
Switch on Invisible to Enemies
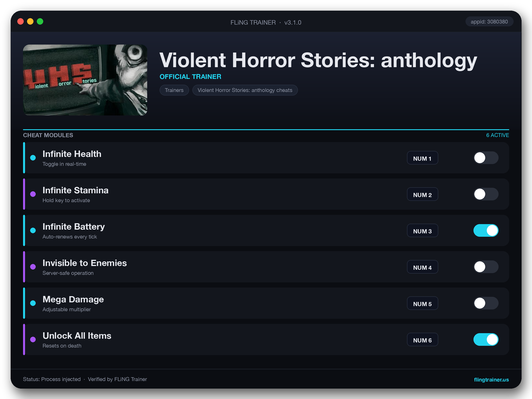(x=486, y=267)
